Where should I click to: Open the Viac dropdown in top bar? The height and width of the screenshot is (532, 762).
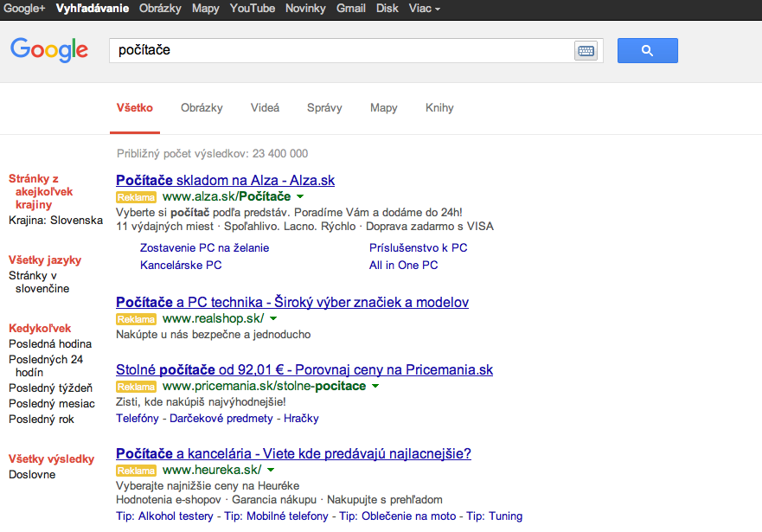point(425,9)
